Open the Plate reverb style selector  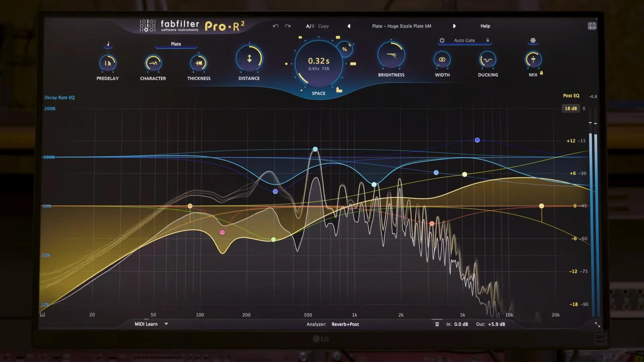pos(176,44)
